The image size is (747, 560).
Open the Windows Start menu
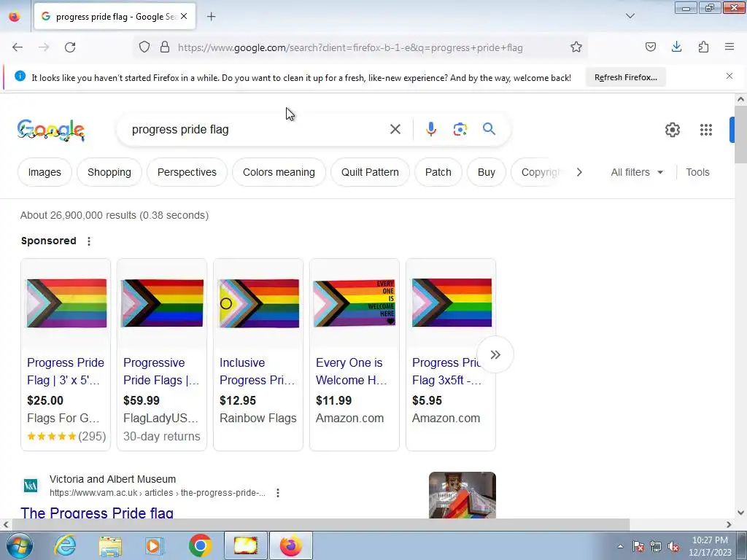[x=19, y=545]
